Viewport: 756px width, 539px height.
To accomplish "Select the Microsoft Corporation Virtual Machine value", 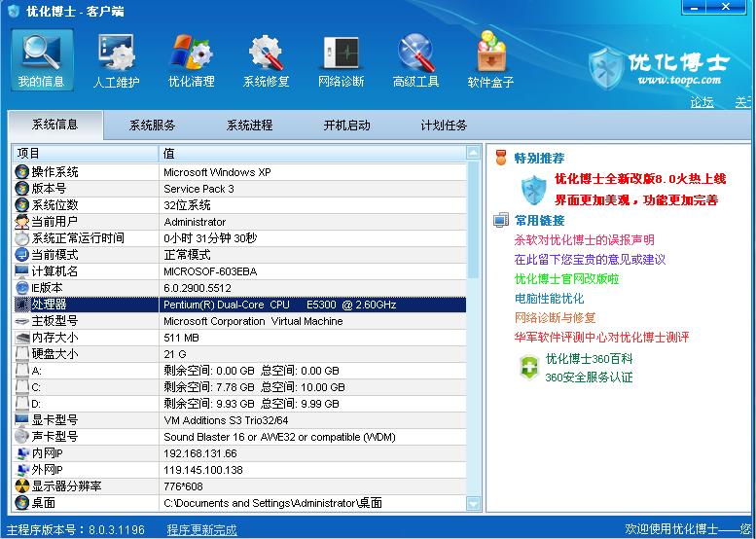I will coord(253,321).
